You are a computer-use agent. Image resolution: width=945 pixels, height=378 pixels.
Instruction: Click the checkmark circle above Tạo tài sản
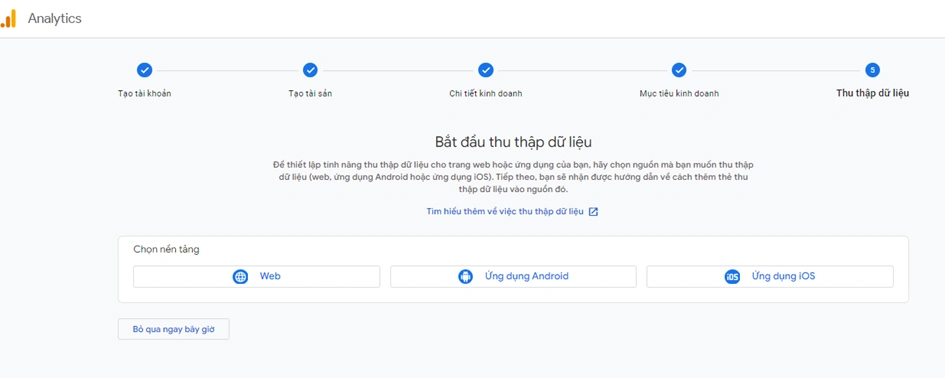tap(310, 71)
